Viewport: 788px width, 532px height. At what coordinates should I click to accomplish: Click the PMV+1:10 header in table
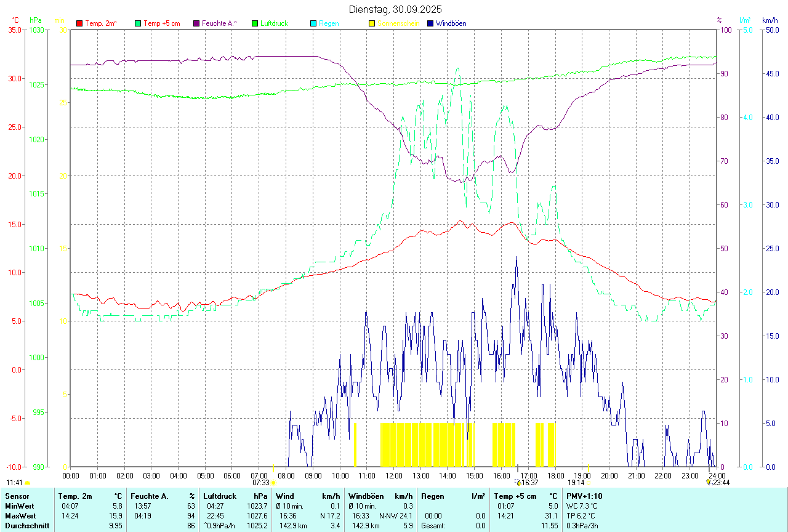pyautogui.click(x=584, y=496)
